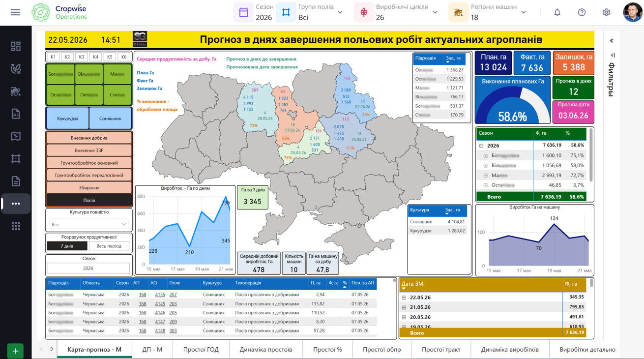Switch to Динаміка простоїв tab

(x=266, y=350)
